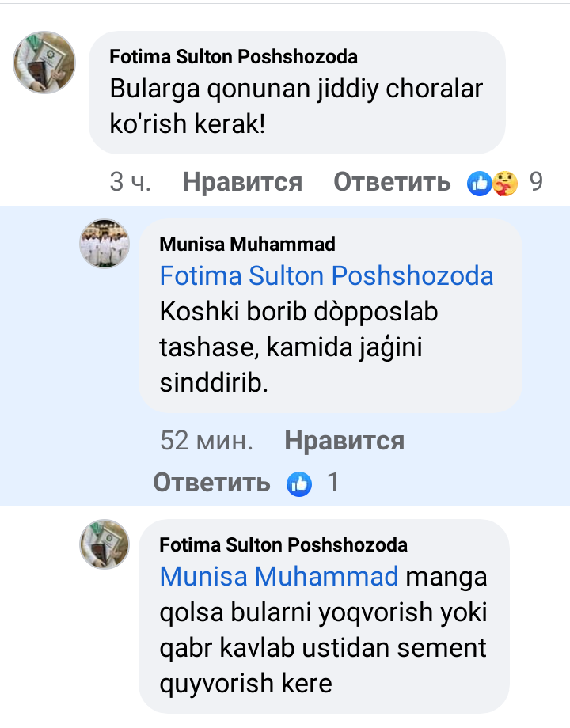The height and width of the screenshot is (728, 570).
Task: Click the 3 ч. timestamp of first comment
Action: point(130,183)
